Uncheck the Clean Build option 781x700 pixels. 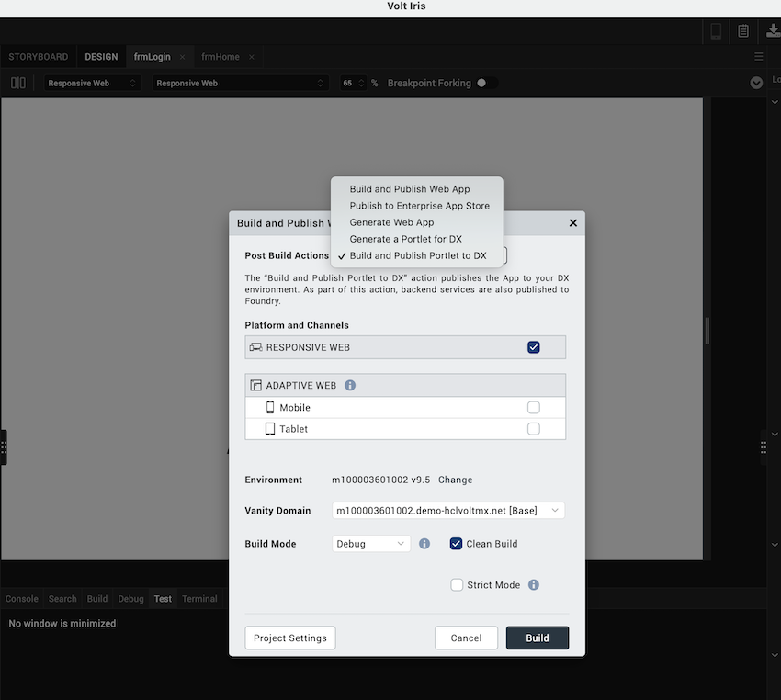[456, 543]
